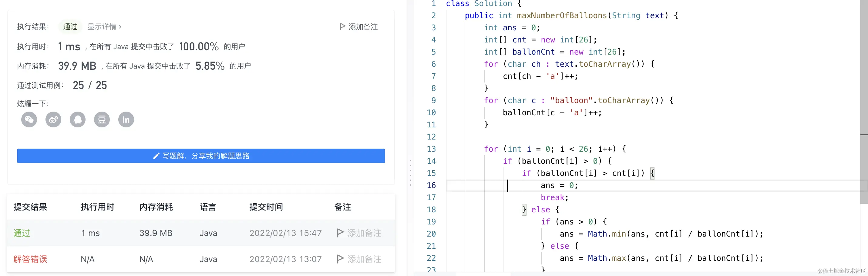The width and height of the screenshot is (868, 276).
Task: Click text.toCharArray() on line 6
Action: (600, 64)
